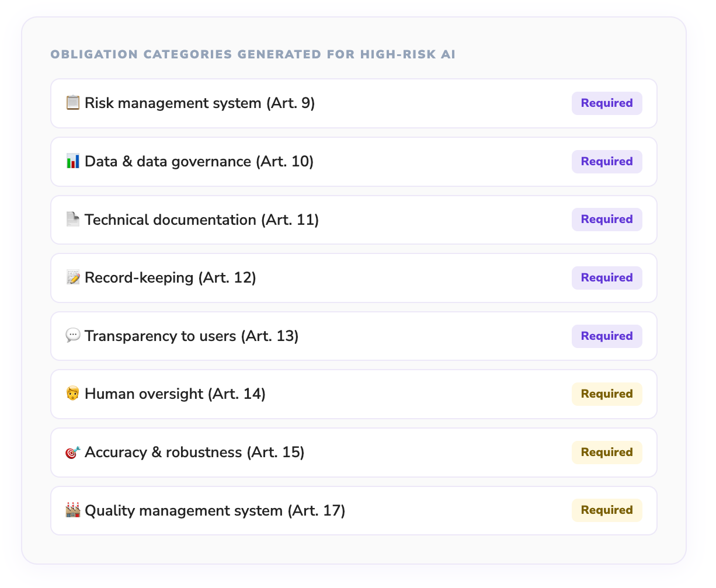Click the yellow Required badge on Human oversight
The width and height of the screenshot is (716, 588).
pos(606,394)
